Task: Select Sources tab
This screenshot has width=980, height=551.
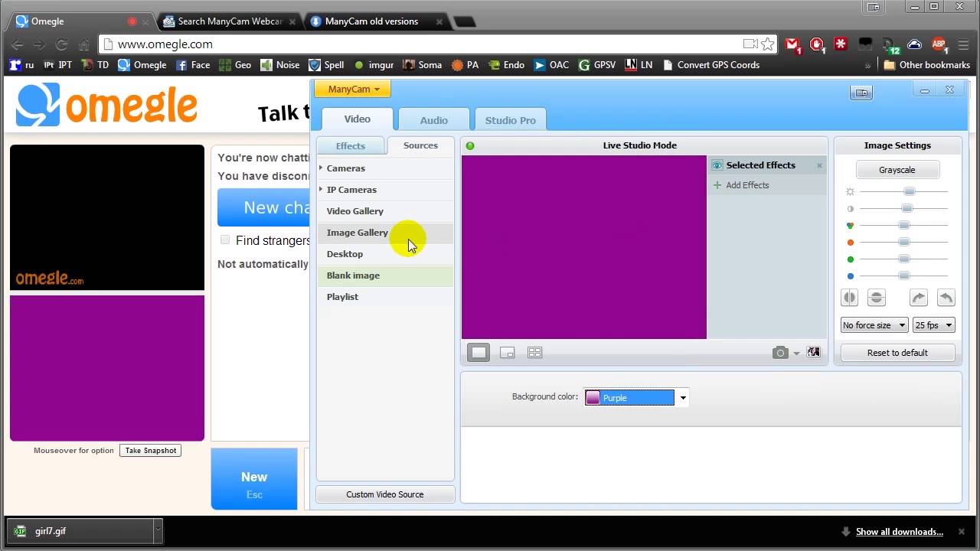Action: point(420,145)
